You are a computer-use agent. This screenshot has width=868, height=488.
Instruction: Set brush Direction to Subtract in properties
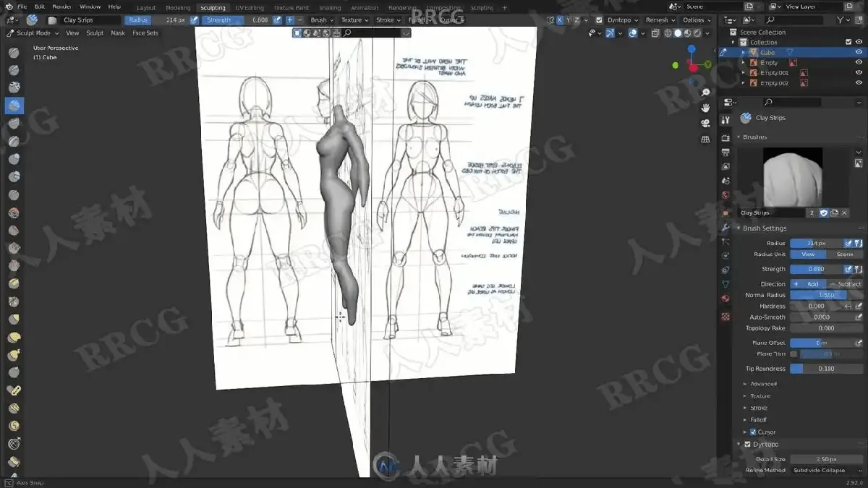pos(845,284)
